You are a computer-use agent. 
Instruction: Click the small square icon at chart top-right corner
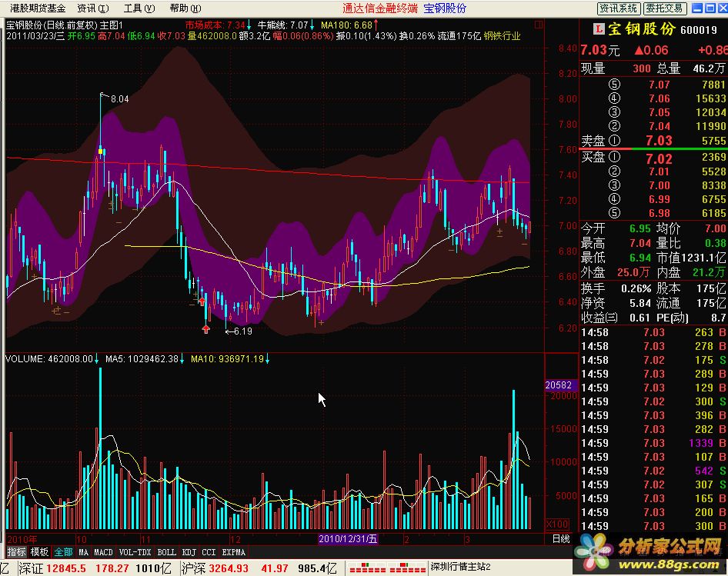(539, 25)
